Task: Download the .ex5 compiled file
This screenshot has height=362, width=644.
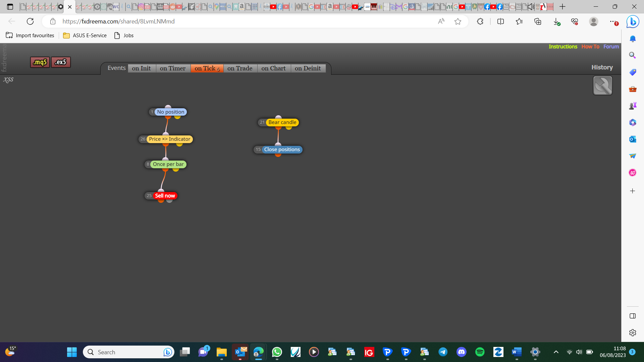Action: [x=61, y=62]
